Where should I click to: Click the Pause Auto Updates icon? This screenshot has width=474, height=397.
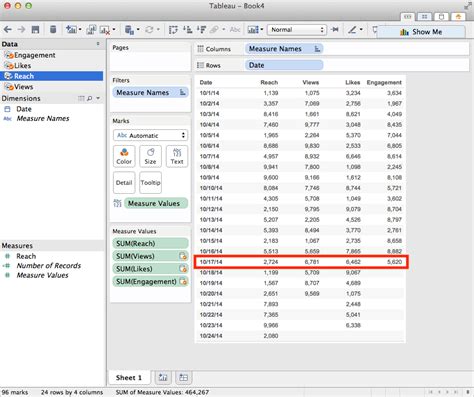(x=129, y=30)
